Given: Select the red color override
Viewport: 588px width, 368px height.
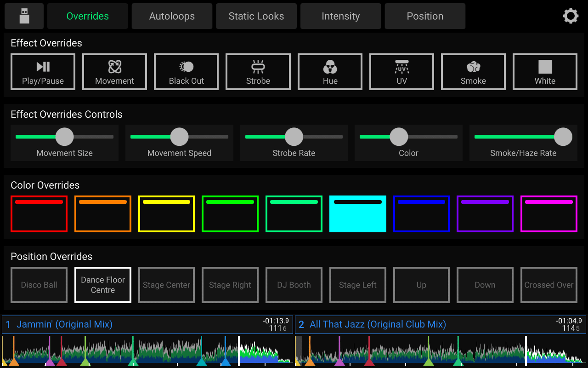Looking at the screenshot, I should coord(39,214).
